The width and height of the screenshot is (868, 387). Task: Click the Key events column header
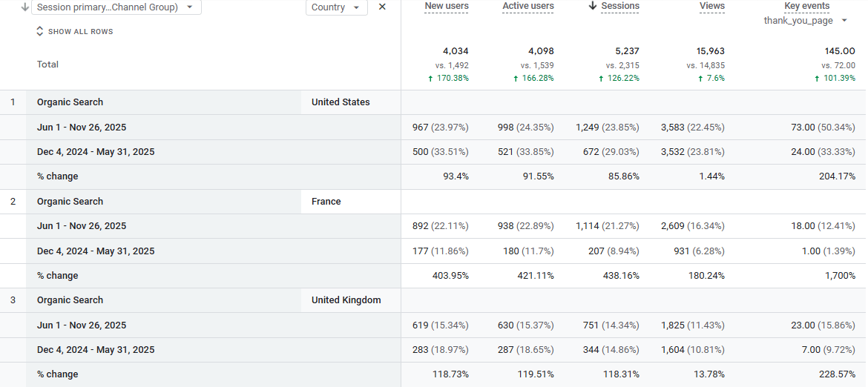coord(806,6)
